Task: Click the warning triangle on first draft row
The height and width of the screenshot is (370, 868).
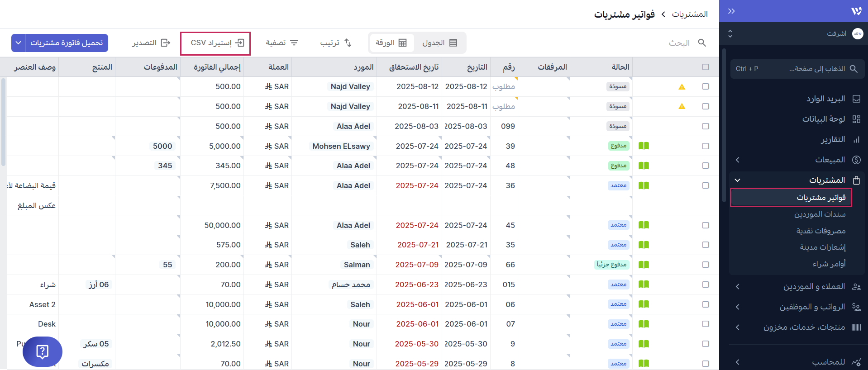Action: tap(682, 87)
